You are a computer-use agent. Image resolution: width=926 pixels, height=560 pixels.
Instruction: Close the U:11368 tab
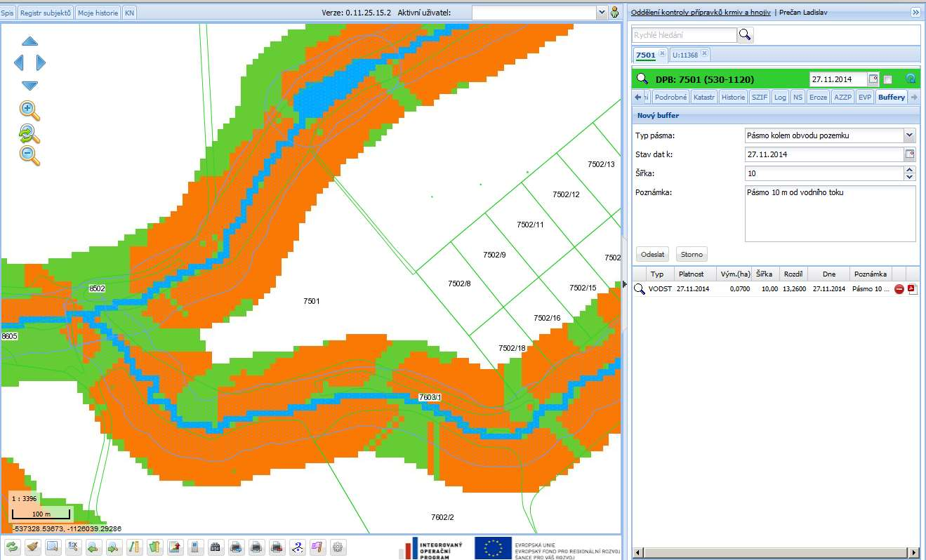(705, 53)
